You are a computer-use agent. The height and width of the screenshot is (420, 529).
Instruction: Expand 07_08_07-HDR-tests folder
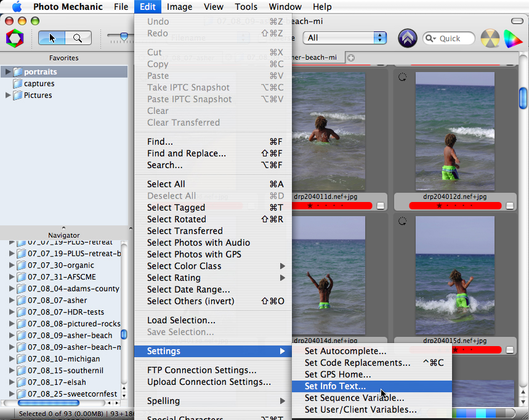(x=12, y=312)
